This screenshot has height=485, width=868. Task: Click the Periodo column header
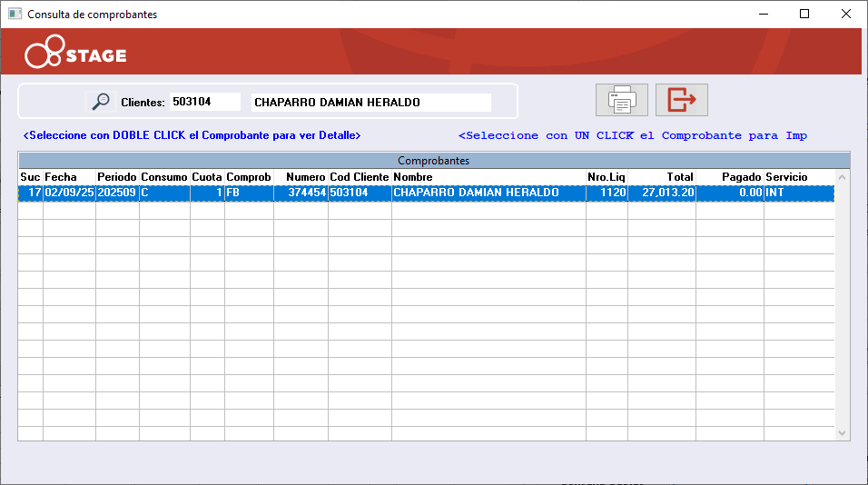pyautogui.click(x=117, y=176)
